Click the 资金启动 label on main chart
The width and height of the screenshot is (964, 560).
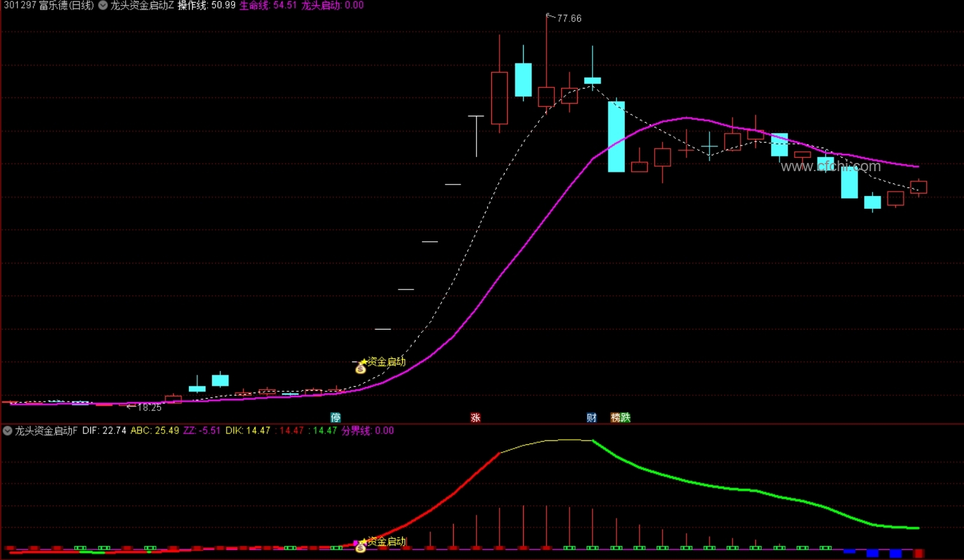[386, 361]
